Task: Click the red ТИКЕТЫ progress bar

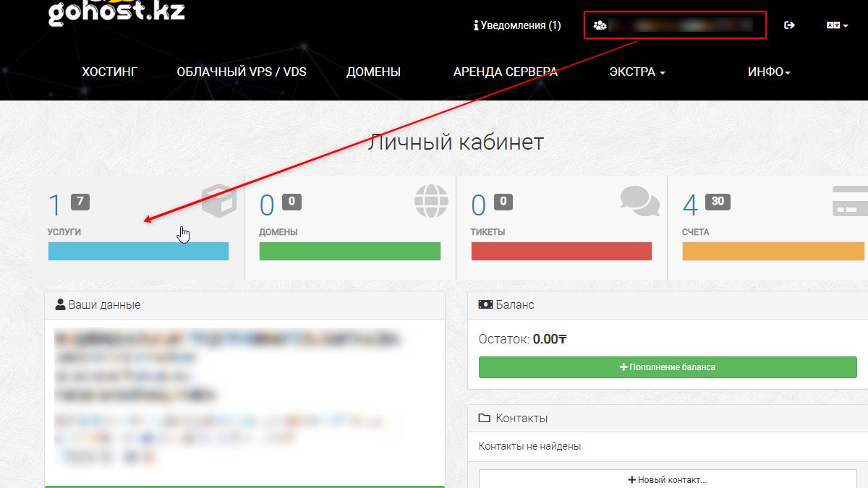Action: (561, 251)
